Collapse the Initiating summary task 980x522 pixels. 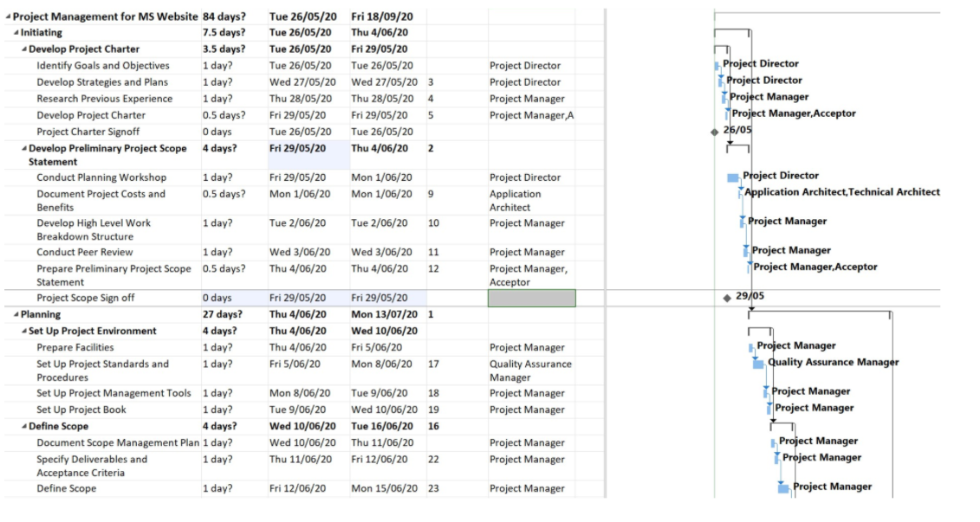16,33
